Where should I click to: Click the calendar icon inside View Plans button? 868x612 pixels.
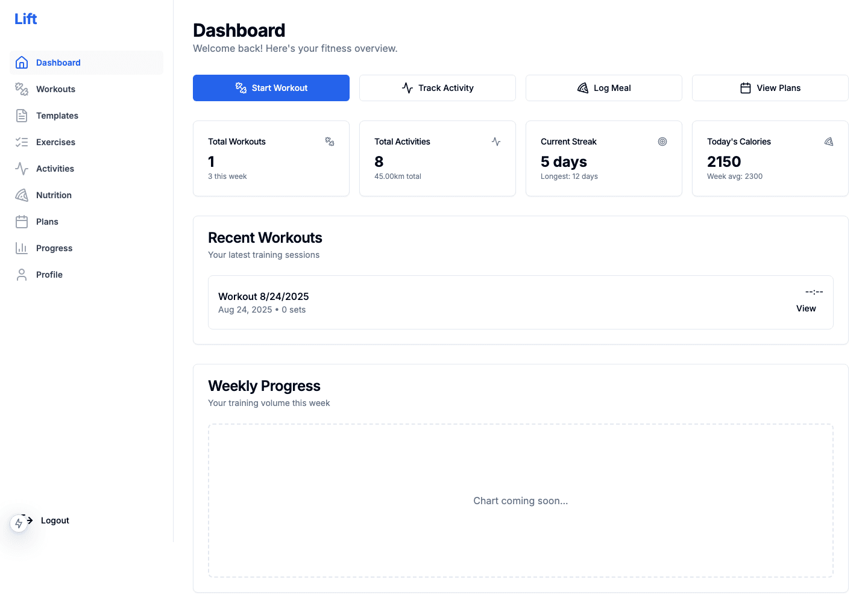745,87
